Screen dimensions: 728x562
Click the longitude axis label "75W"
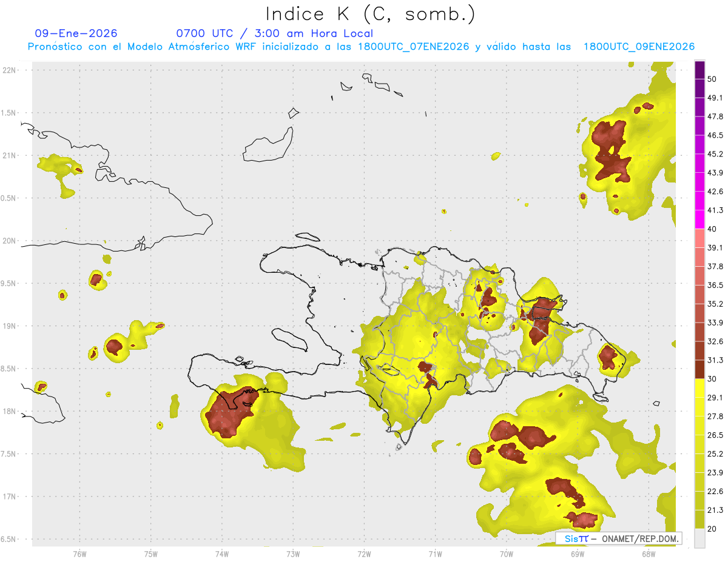[151, 554]
